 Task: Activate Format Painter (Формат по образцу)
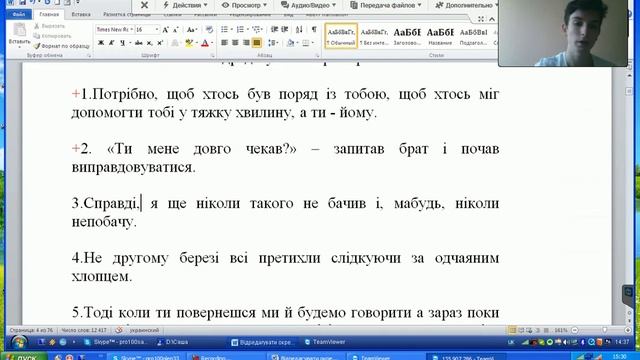click(x=62, y=46)
